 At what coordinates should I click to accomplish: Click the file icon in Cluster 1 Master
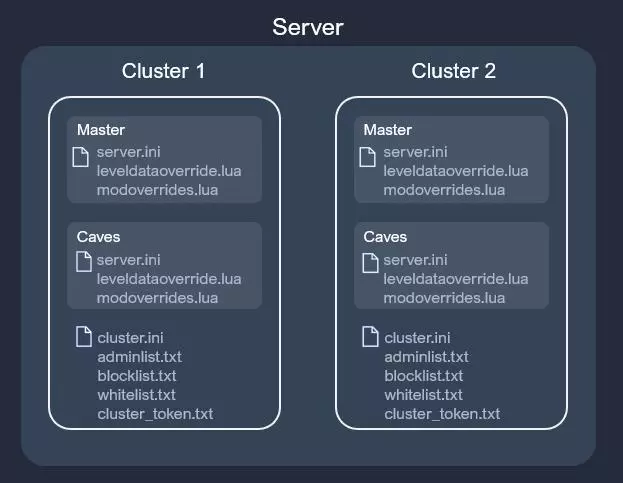coord(81,156)
